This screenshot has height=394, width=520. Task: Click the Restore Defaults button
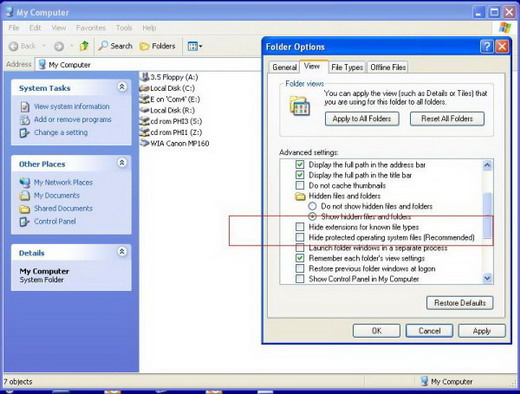coord(460,303)
